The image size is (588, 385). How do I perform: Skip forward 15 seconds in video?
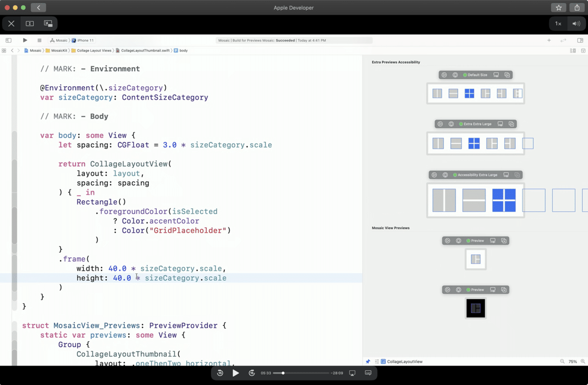coord(251,373)
